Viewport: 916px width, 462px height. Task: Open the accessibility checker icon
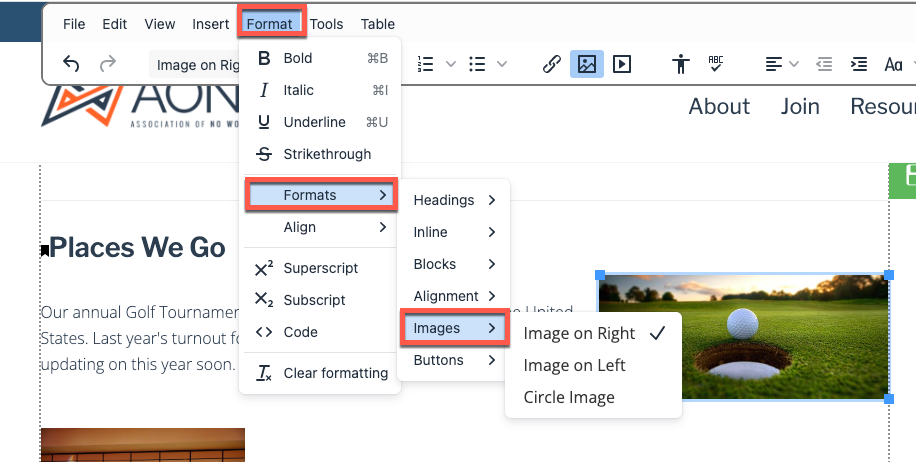point(681,64)
